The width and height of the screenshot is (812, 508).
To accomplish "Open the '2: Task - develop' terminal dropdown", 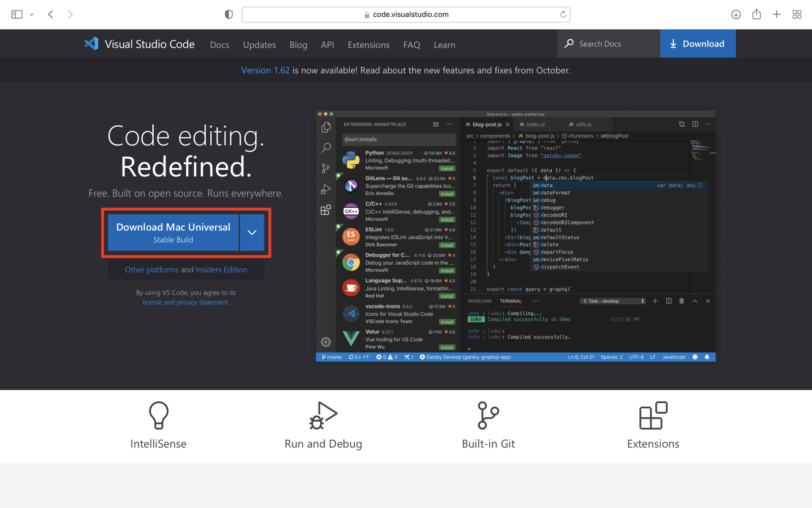I will point(613,301).
